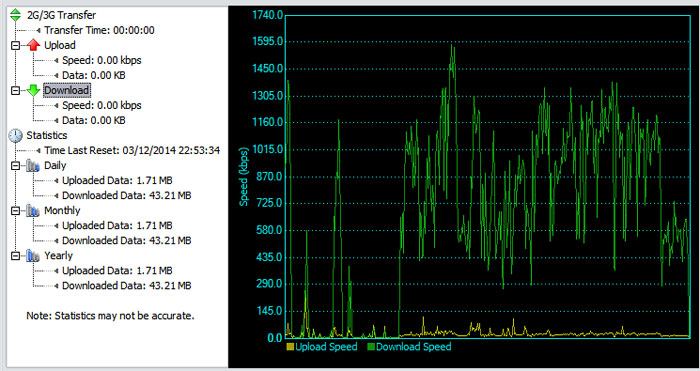Click the Daily statistics chart icon
The image size is (700, 371).
(x=33, y=166)
